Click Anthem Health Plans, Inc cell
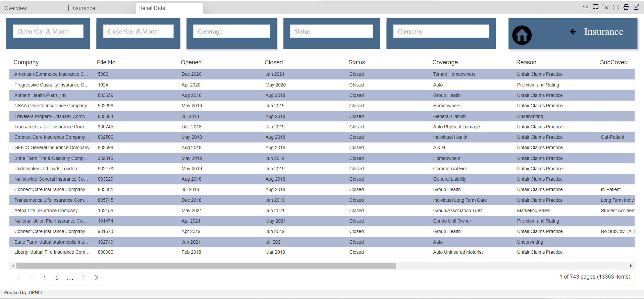 click(x=40, y=95)
